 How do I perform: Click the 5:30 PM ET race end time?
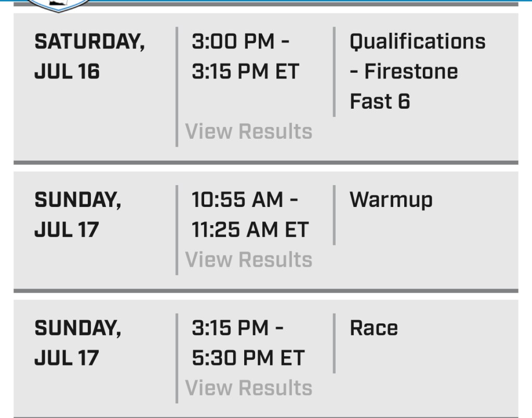[x=248, y=358]
